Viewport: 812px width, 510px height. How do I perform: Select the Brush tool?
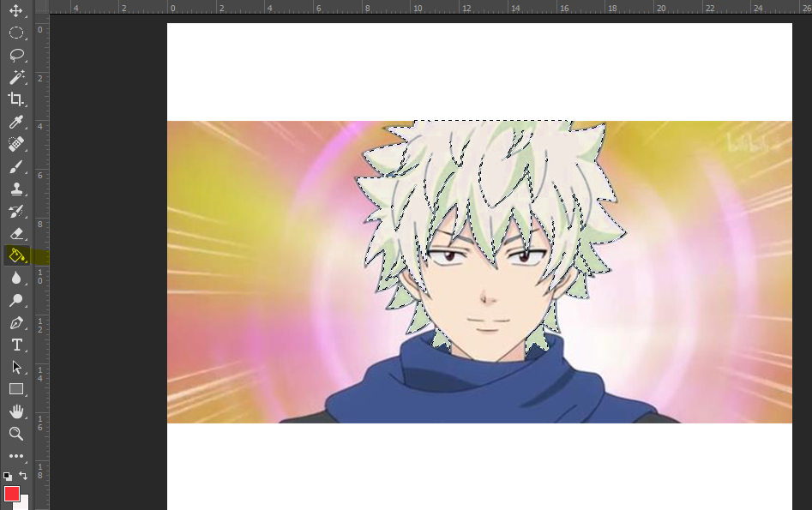16,167
